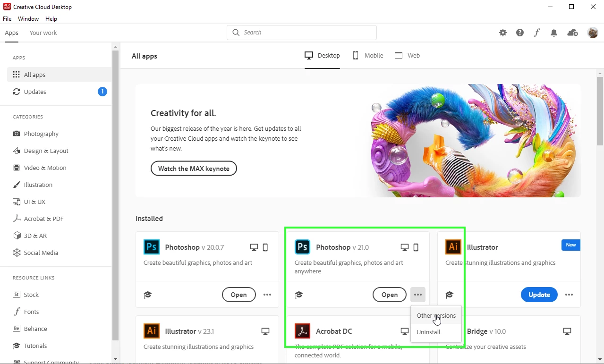This screenshot has width=604, height=364.
Task: Open the Design & Layout category
Action: pyautogui.click(x=41, y=151)
